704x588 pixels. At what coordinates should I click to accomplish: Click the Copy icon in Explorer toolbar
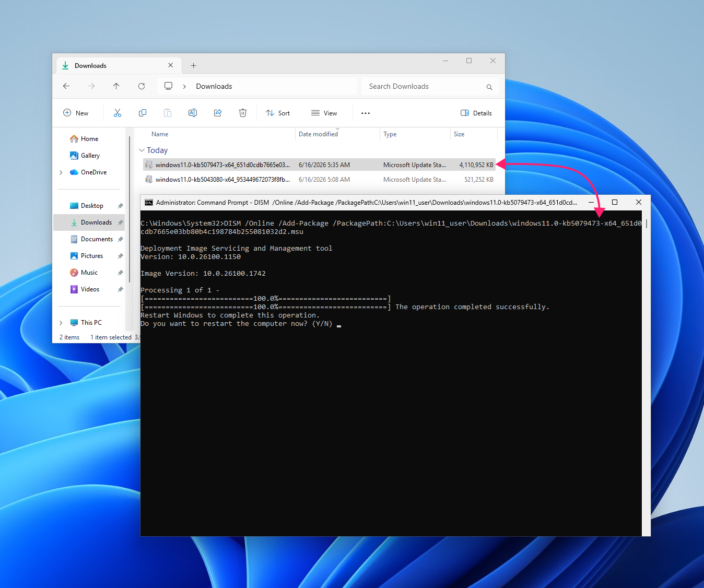[x=142, y=113]
